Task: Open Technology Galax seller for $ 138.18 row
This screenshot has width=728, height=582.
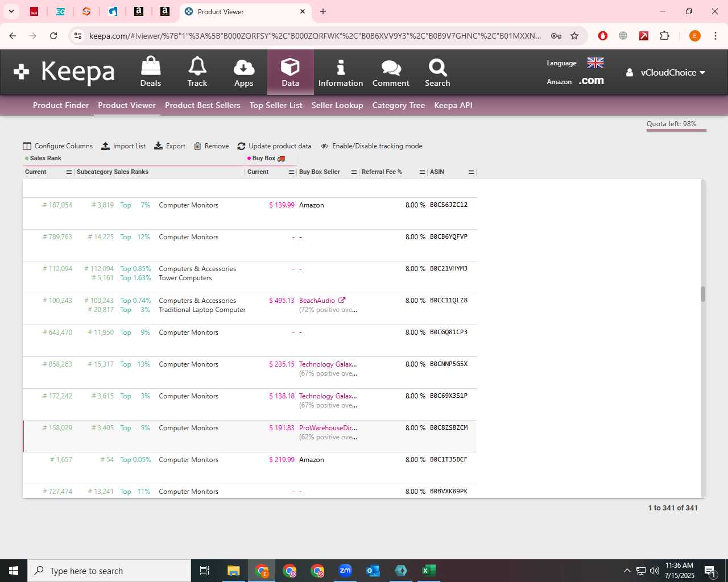Action: pos(328,396)
